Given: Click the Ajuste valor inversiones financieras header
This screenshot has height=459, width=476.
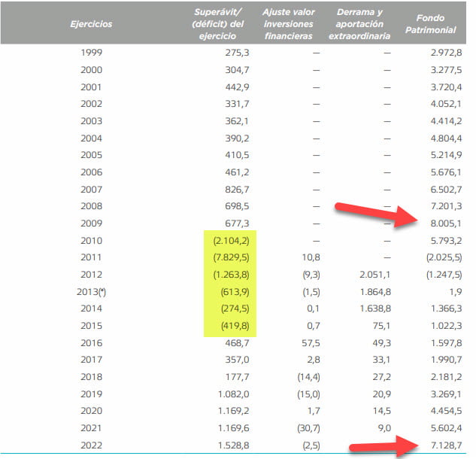Looking at the screenshot, I should 289,24.
